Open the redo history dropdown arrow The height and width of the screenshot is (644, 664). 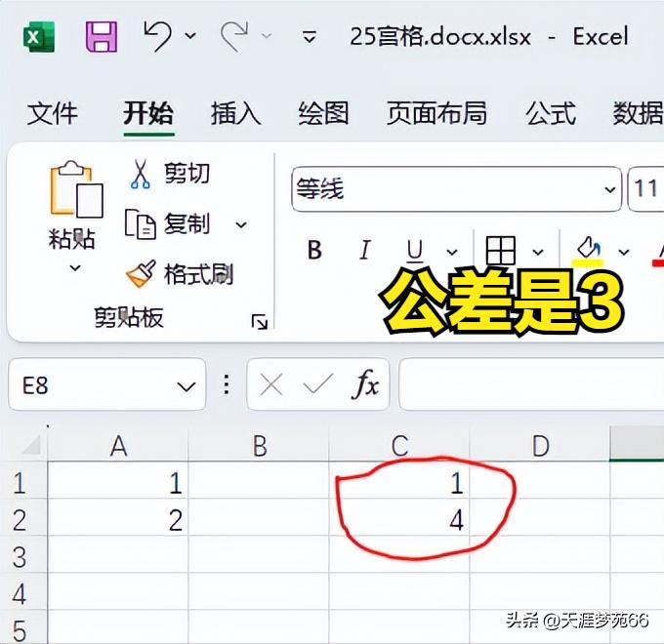[x=267, y=36]
